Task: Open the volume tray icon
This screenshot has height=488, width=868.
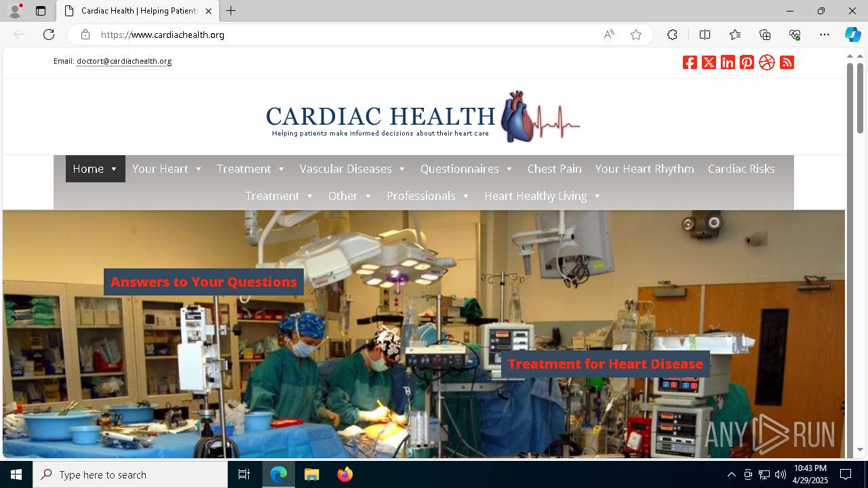Action: [780, 474]
